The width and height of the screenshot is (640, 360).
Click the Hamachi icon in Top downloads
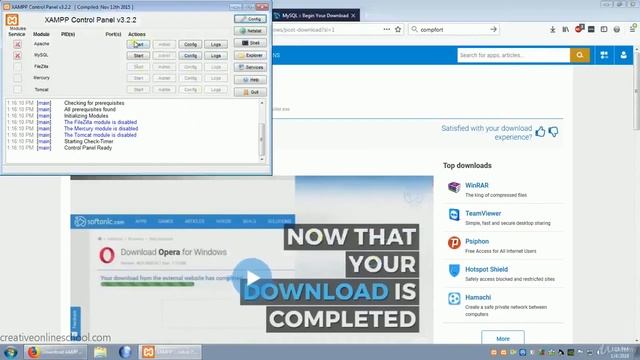[x=454, y=299]
